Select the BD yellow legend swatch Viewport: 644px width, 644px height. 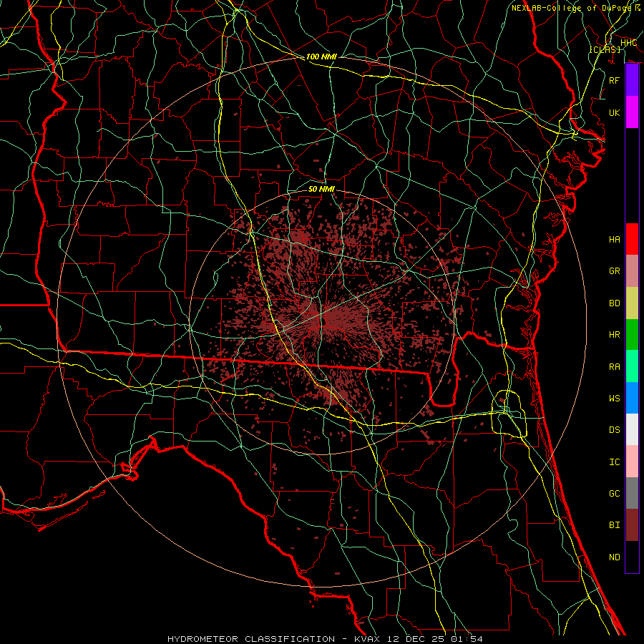click(632, 303)
